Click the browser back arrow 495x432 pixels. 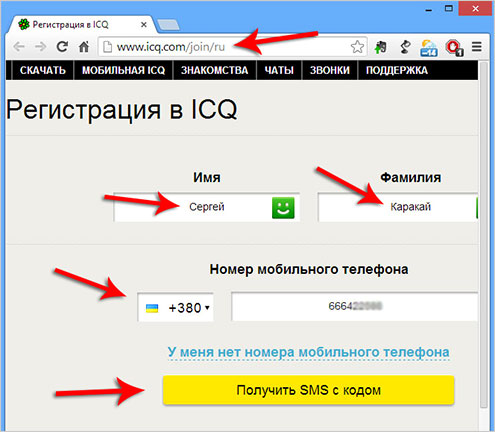[x=19, y=47]
